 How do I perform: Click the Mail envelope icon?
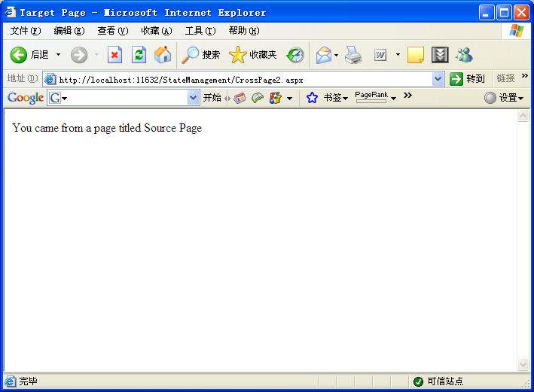coord(324,55)
